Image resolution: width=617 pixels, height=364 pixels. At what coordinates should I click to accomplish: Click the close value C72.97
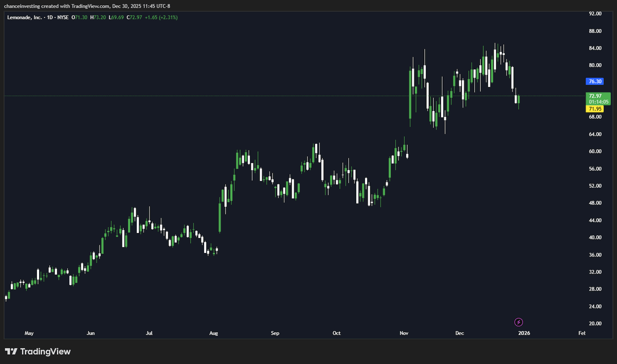click(x=135, y=17)
